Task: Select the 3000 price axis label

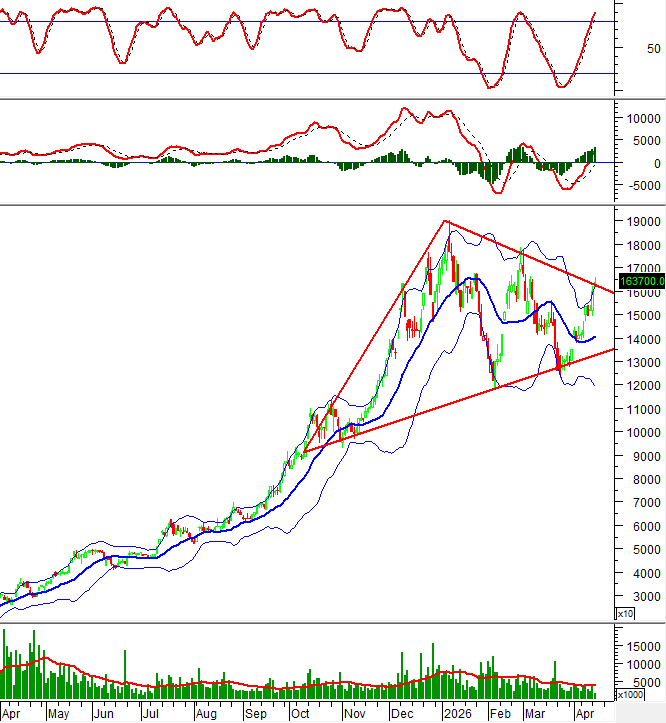Action: tap(643, 597)
